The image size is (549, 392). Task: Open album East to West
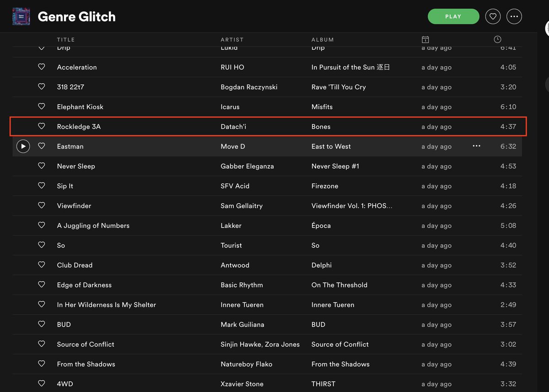[331, 146]
